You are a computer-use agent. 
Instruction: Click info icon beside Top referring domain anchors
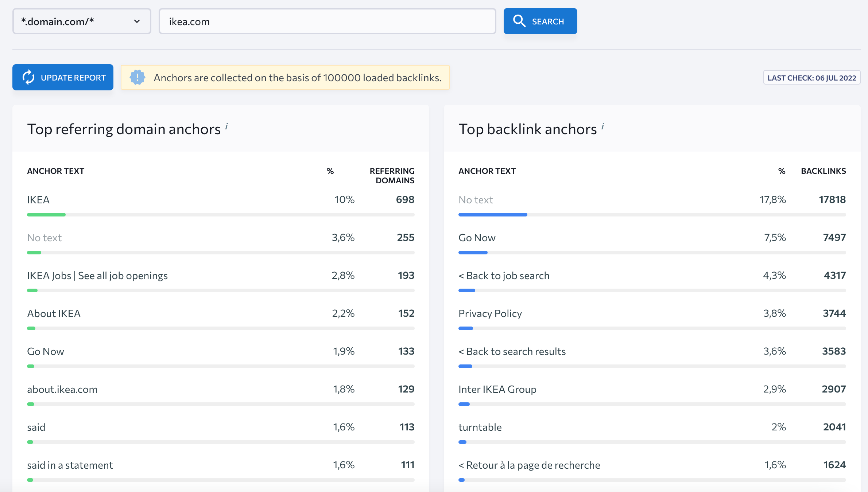coord(226,126)
